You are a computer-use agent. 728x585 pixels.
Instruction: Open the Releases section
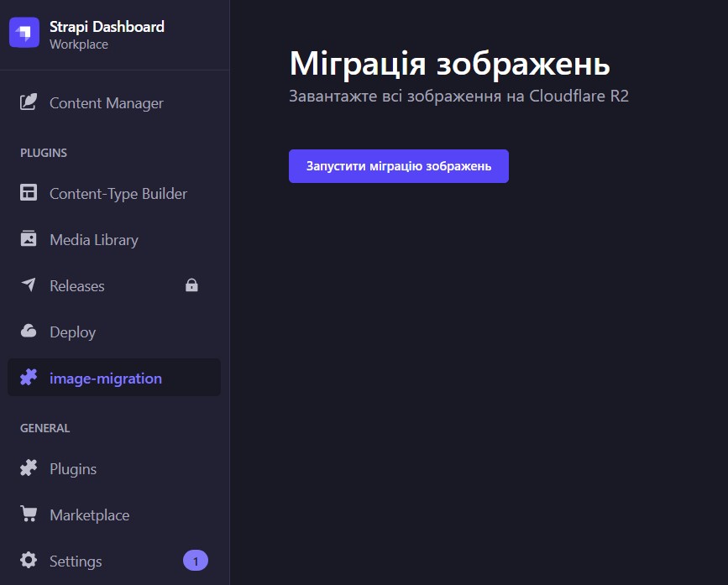(x=114, y=285)
